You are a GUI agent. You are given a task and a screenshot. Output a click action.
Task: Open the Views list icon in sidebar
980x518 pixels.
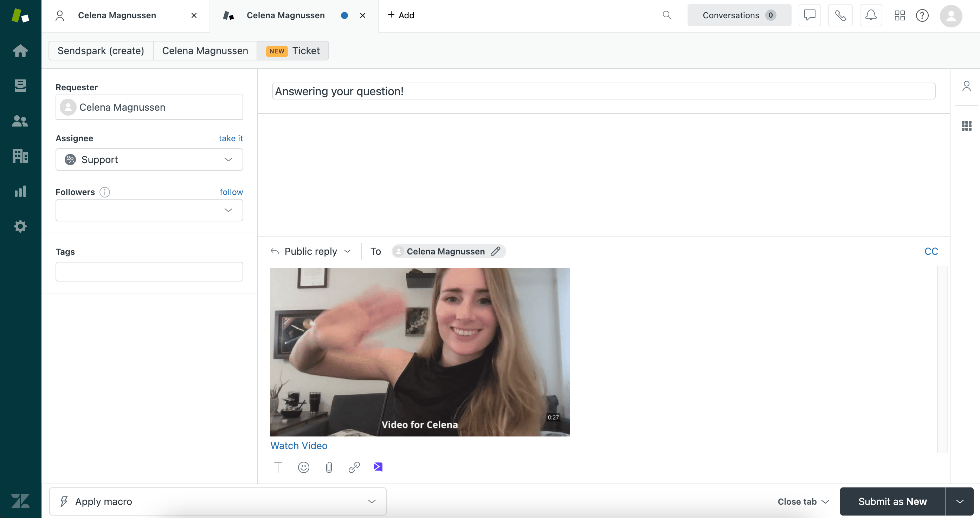tap(20, 86)
